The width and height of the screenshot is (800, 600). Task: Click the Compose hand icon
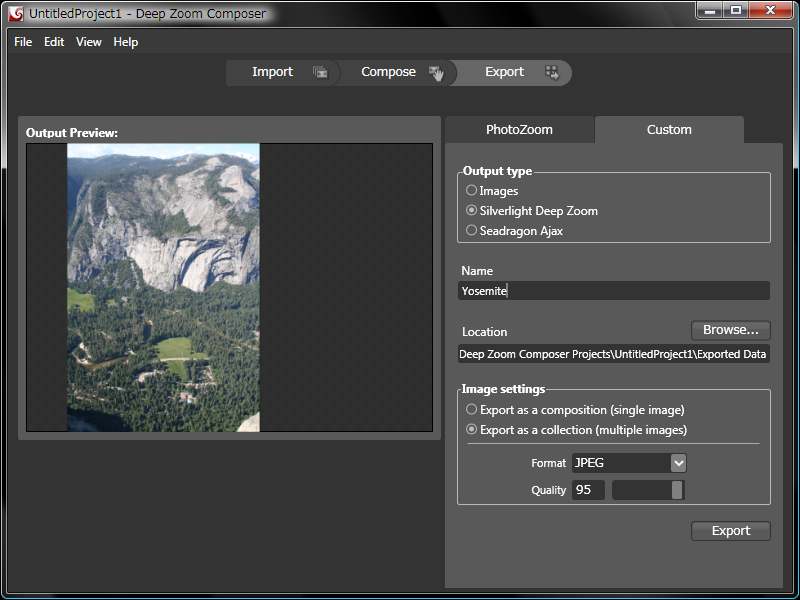436,73
